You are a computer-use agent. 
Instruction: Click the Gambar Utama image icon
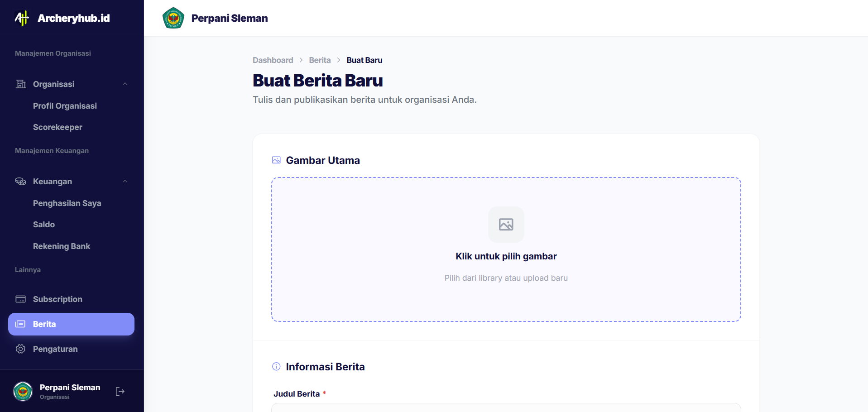(x=276, y=160)
